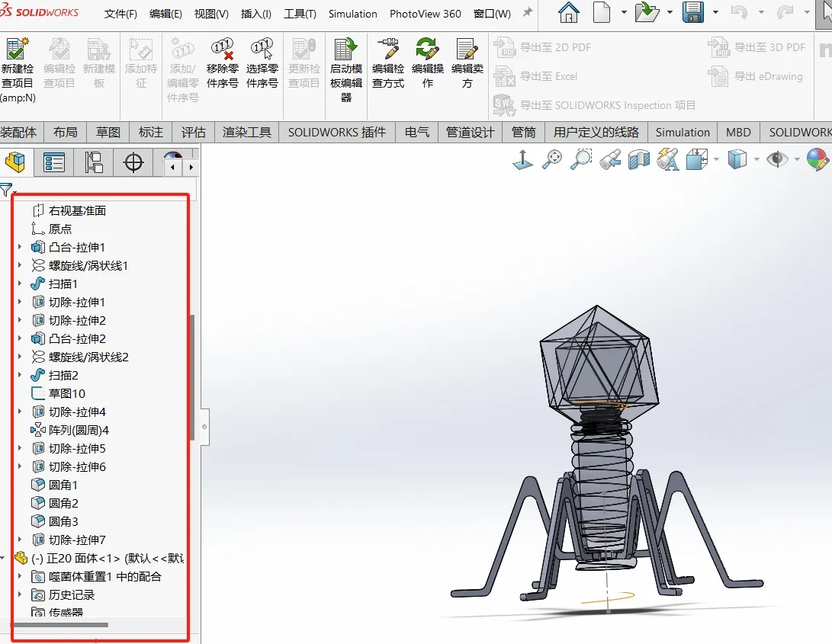This screenshot has width=832, height=644.
Task: Click the 编辑检查方式 icon
Action: (388, 49)
